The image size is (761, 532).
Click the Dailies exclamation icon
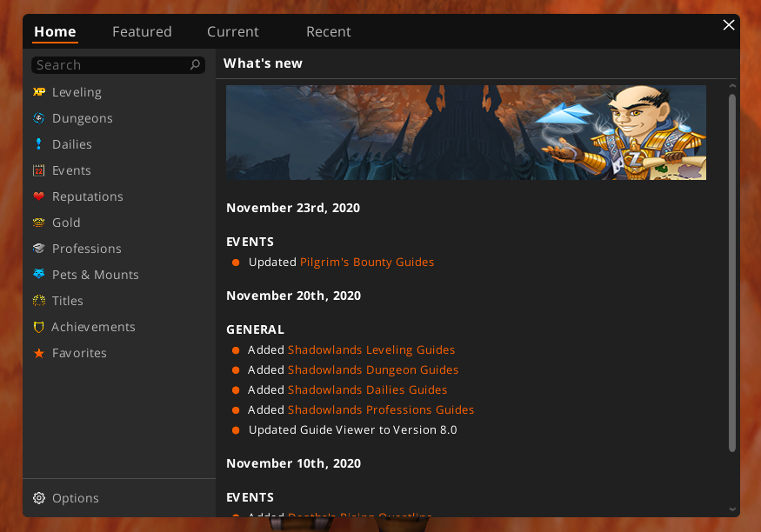tap(39, 144)
